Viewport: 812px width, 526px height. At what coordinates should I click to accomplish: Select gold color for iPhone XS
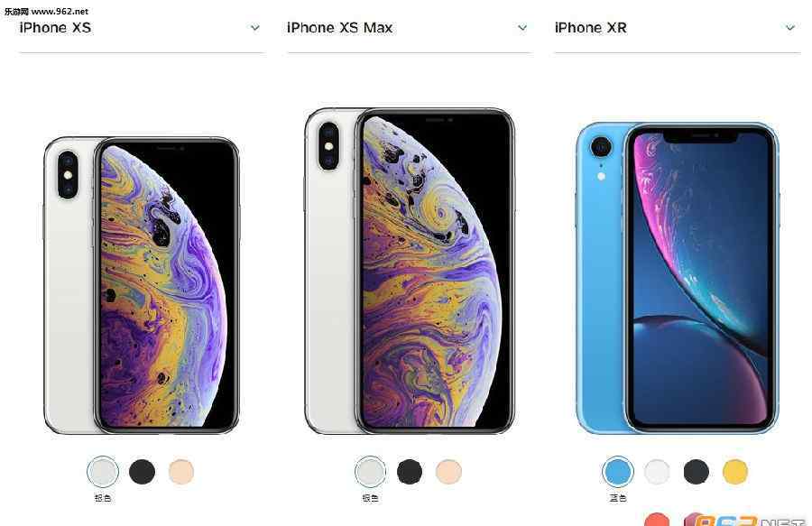181,472
